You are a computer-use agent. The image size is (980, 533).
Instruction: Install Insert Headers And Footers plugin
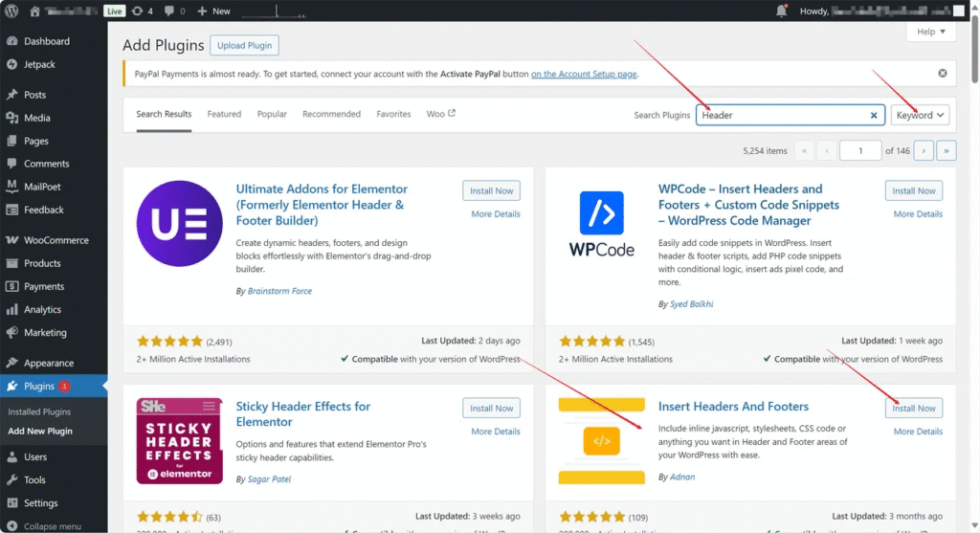tap(914, 408)
